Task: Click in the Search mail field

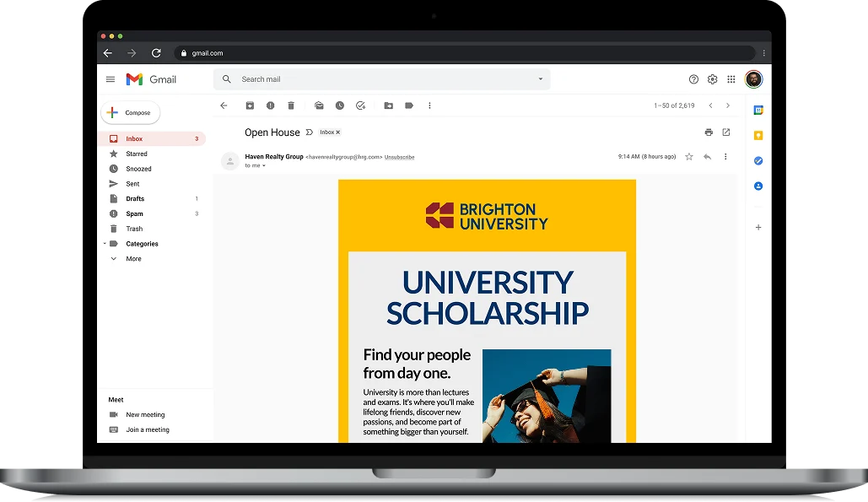Action: tap(382, 79)
